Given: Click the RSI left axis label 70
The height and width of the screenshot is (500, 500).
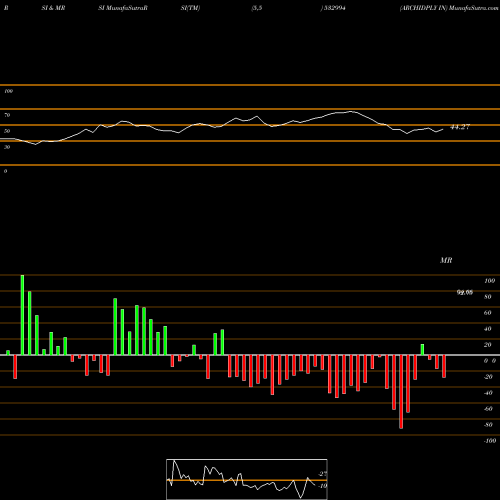Looking at the screenshot, I should pos(7,115).
